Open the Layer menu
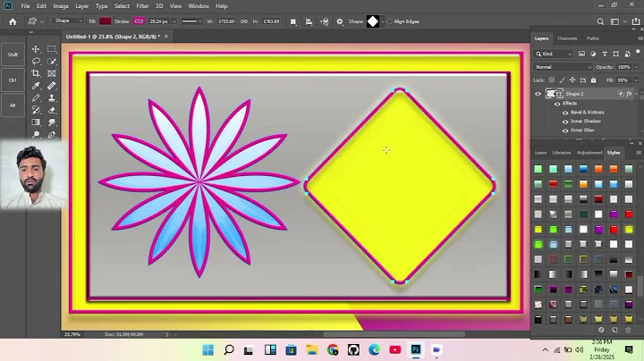Image resolution: width=644 pixels, height=361 pixels. click(81, 6)
